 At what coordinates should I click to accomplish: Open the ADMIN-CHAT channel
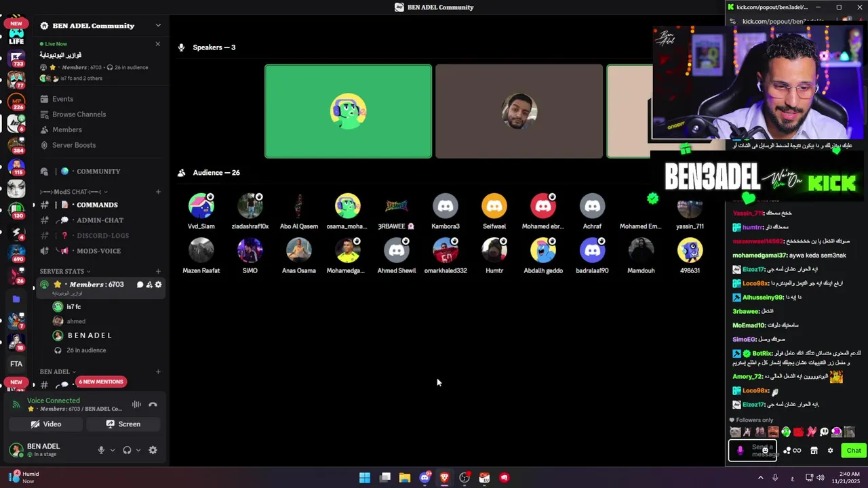pos(100,220)
